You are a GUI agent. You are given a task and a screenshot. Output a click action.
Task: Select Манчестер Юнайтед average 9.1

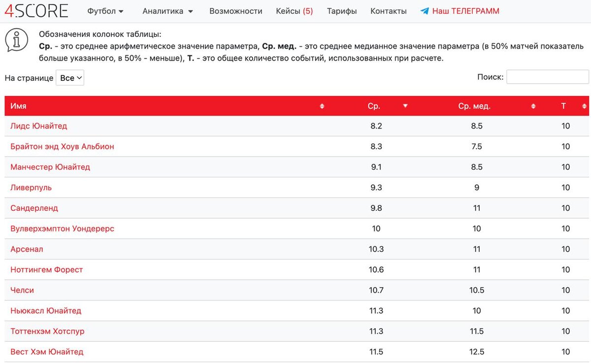[x=376, y=167]
